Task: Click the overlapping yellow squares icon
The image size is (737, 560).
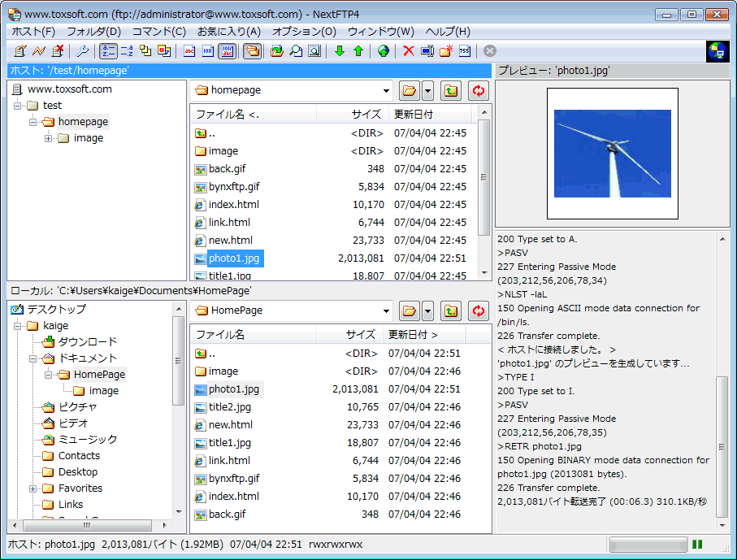Action: pos(145,50)
